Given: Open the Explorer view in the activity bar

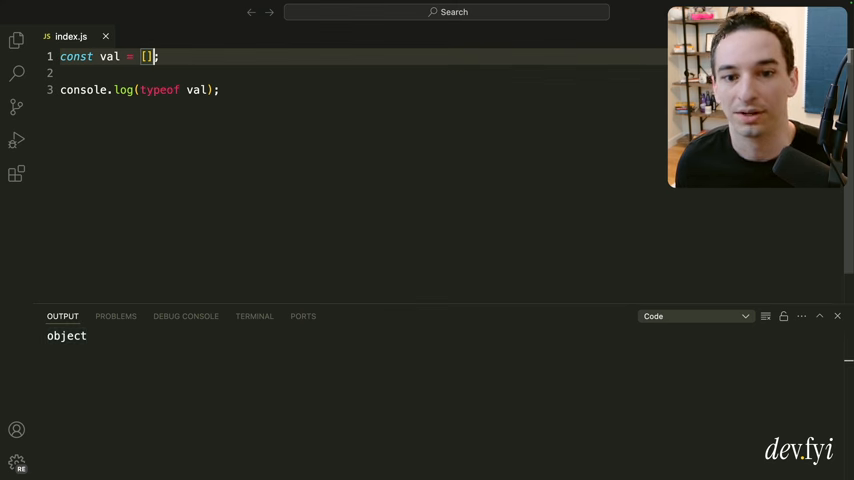Looking at the screenshot, I should [x=16, y=40].
